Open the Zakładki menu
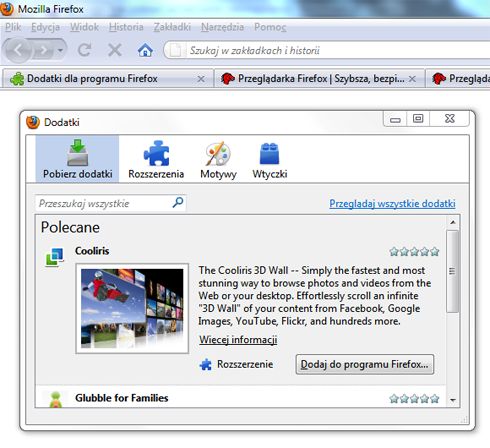This screenshot has width=490, height=448. 172,27
